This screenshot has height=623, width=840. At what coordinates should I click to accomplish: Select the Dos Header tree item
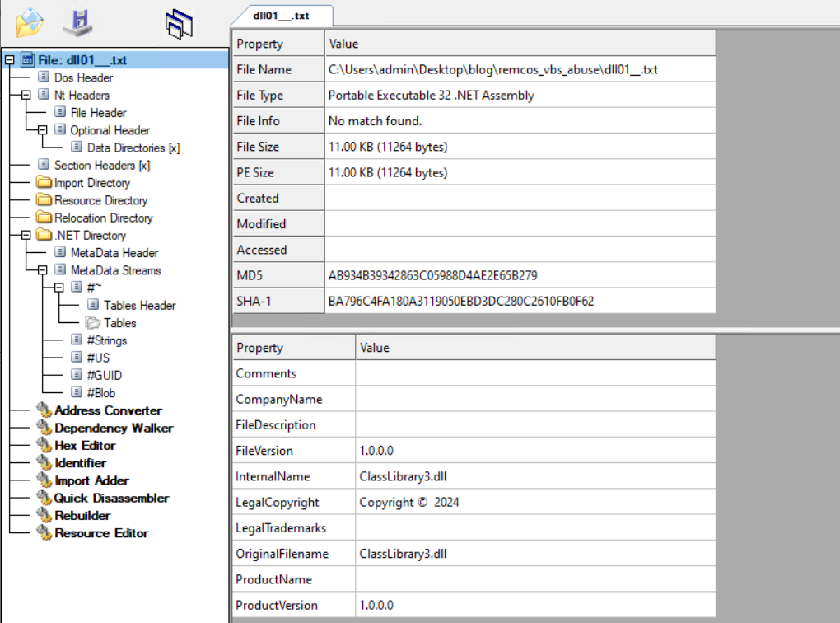tap(83, 77)
